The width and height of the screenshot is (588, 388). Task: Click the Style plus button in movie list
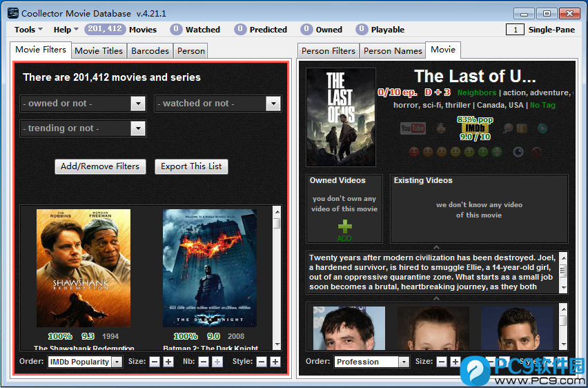(x=275, y=362)
